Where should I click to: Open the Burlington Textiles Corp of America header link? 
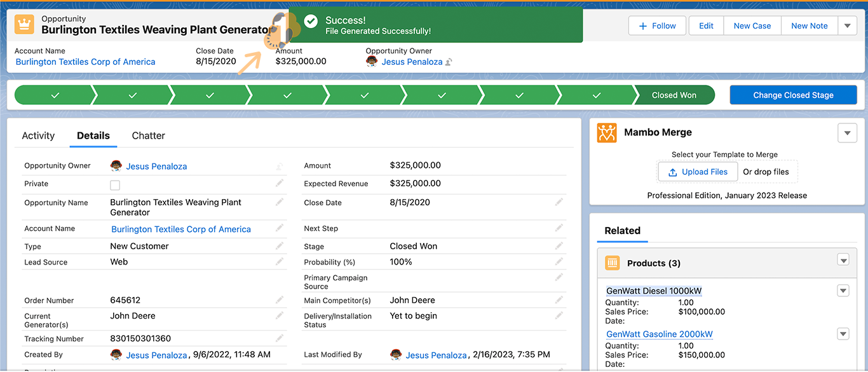click(85, 62)
